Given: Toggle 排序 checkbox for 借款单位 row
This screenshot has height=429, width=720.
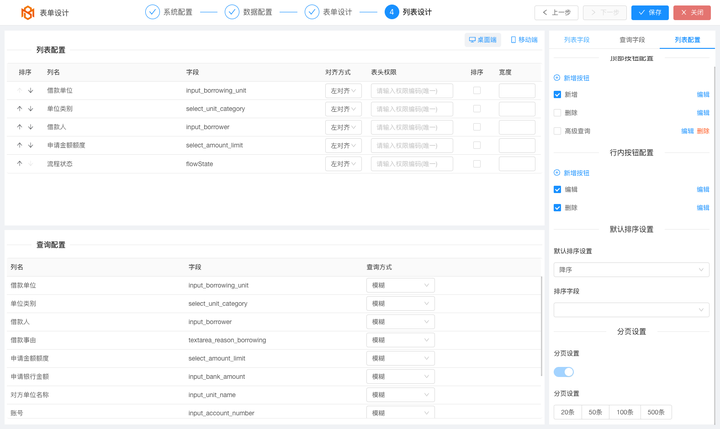Looking at the screenshot, I should coord(477,90).
